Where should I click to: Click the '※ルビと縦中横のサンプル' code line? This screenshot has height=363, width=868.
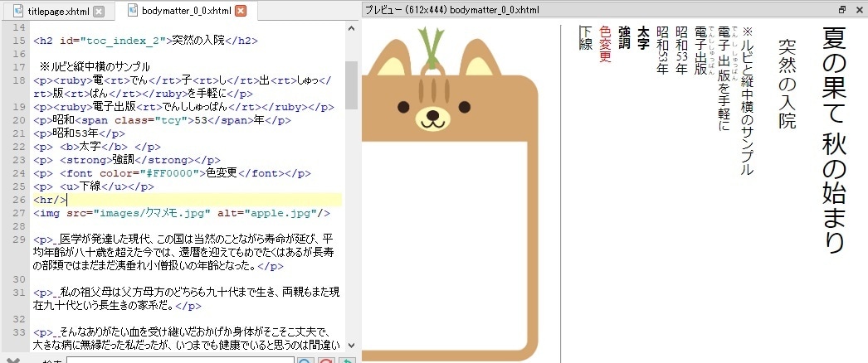95,67
